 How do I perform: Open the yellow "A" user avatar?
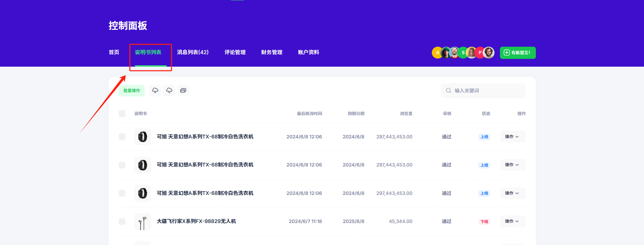pos(437,53)
